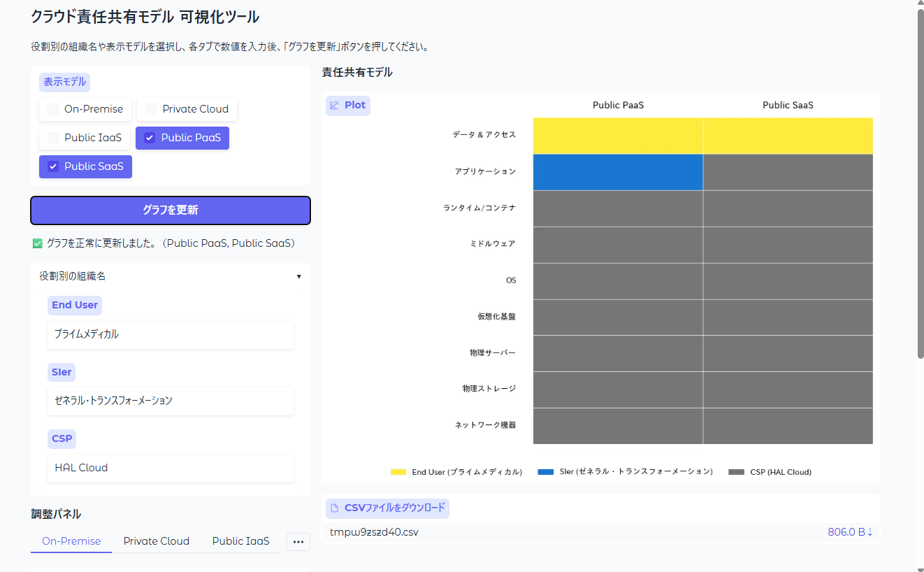The height and width of the screenshot is (572, 924).
Task: Click the blue SIer legend swatch
Action: click(546, 473)
